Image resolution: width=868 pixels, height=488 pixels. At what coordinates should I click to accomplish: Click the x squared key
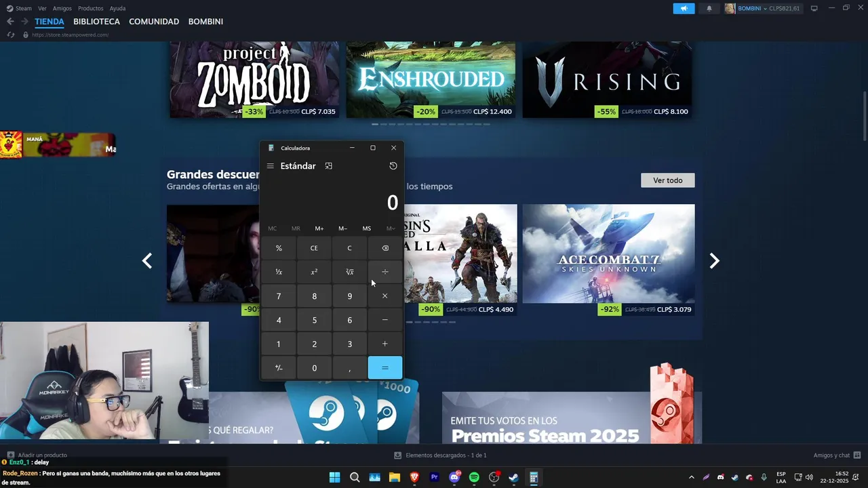click(x=314, y=272)
